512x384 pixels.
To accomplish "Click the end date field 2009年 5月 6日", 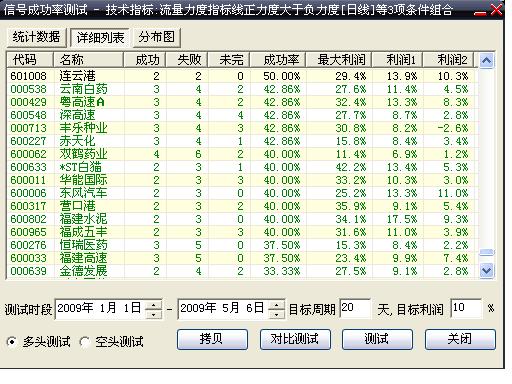I will click(x=223, y=309).
